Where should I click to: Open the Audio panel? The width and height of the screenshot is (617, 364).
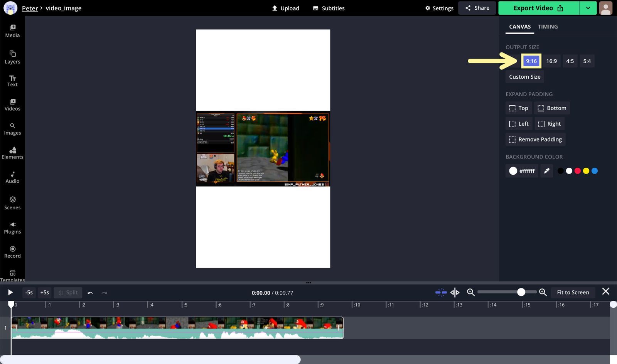(x=12, y=177)
